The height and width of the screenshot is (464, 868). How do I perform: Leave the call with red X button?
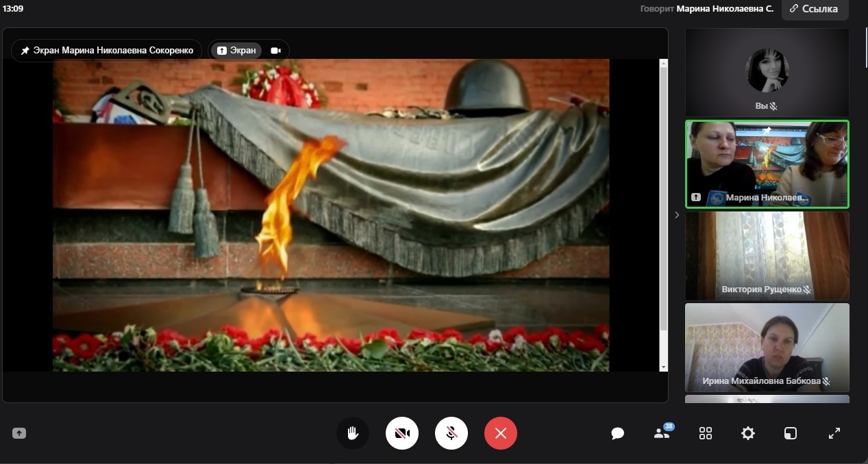click(501, 433)
